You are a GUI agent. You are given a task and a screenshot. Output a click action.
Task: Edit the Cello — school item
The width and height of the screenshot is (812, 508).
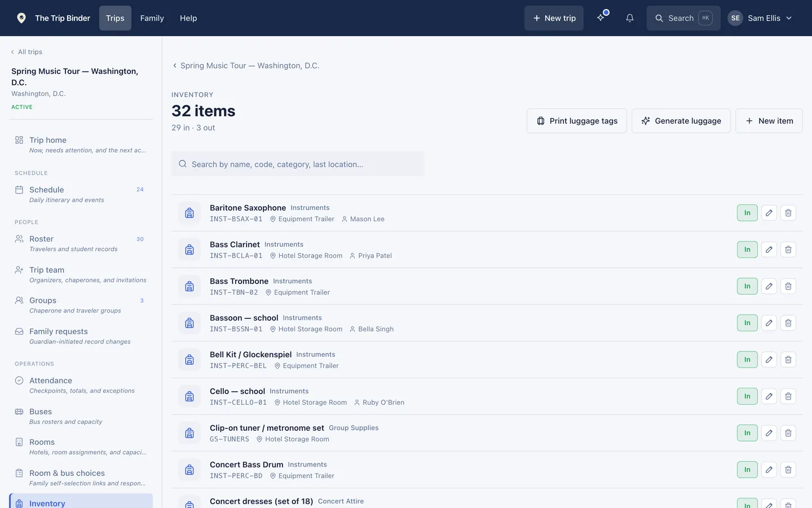pos(769,396)
